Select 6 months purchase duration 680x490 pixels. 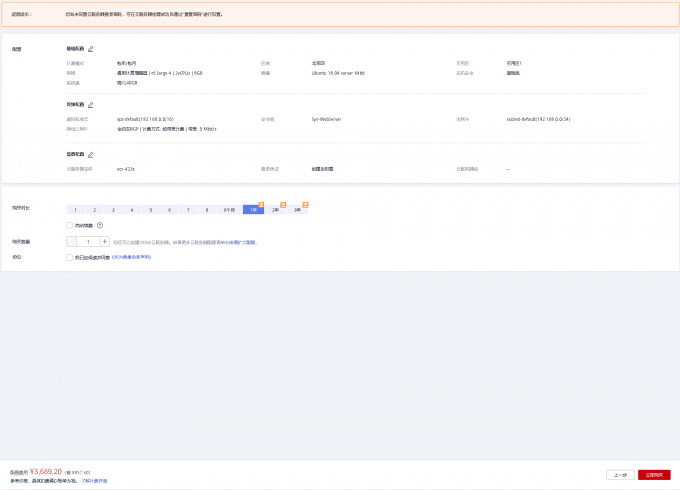(170, 210)
